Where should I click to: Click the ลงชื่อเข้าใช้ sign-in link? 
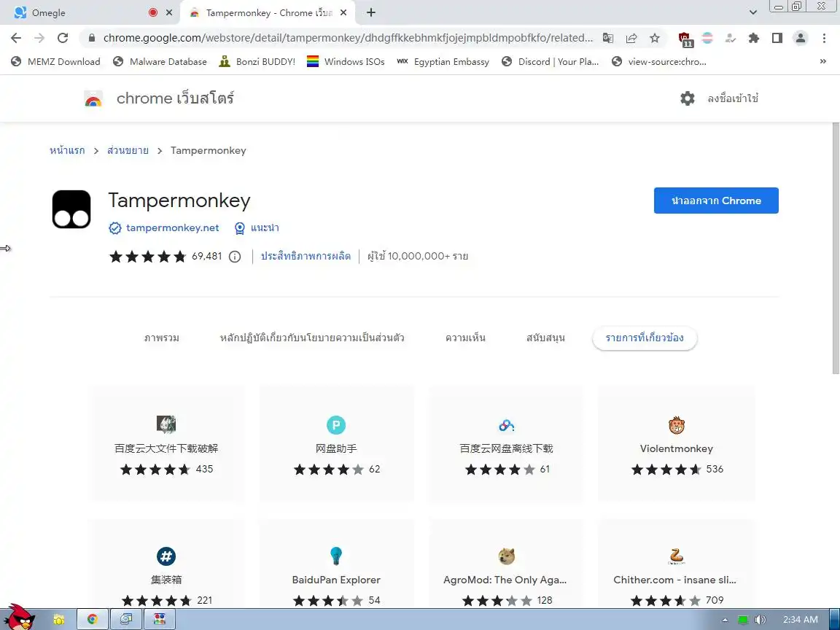pos(732,98)
